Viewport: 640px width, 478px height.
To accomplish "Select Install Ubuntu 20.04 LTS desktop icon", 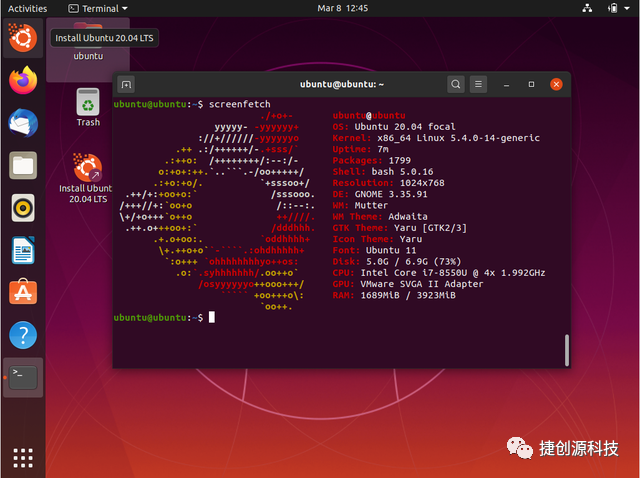I will pos(87,178).
